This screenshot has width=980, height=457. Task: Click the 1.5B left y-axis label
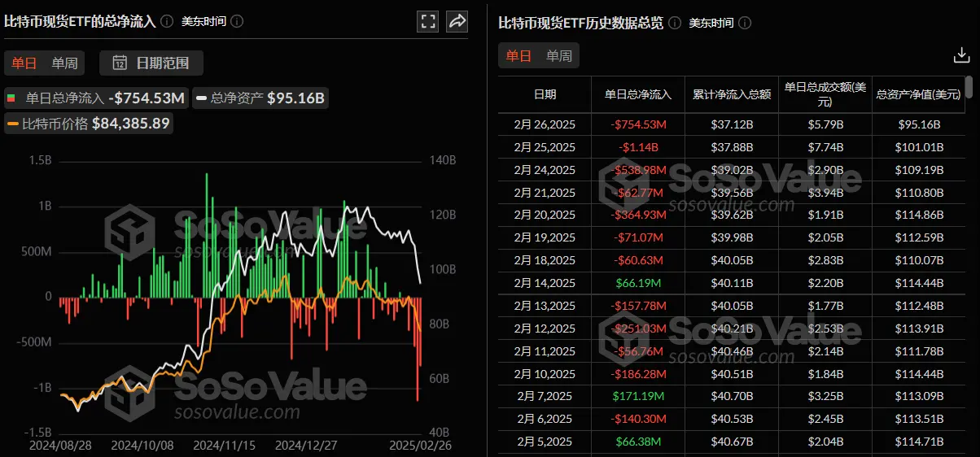point(41,160)
